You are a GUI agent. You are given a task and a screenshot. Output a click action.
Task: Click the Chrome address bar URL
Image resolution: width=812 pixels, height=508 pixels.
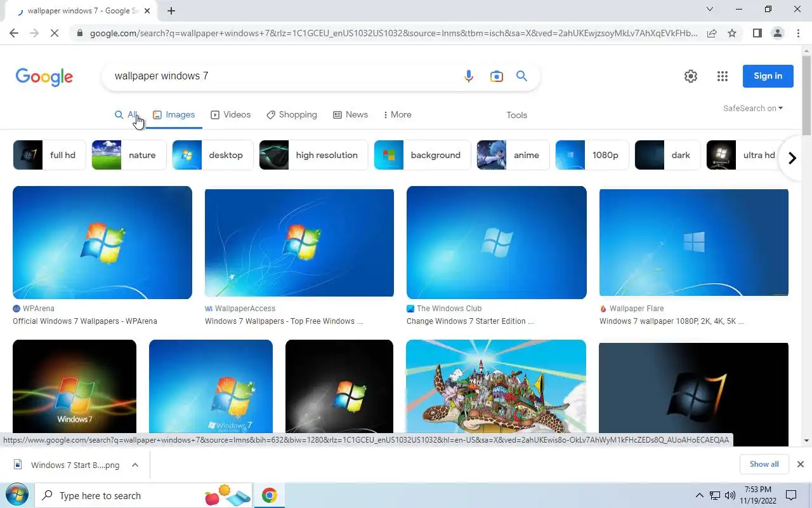[393, 33]
